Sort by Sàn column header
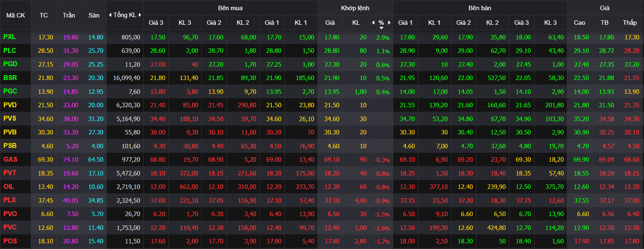Image resolution: width=644 pixels, height=249 pixels. (x=94, y=15)
